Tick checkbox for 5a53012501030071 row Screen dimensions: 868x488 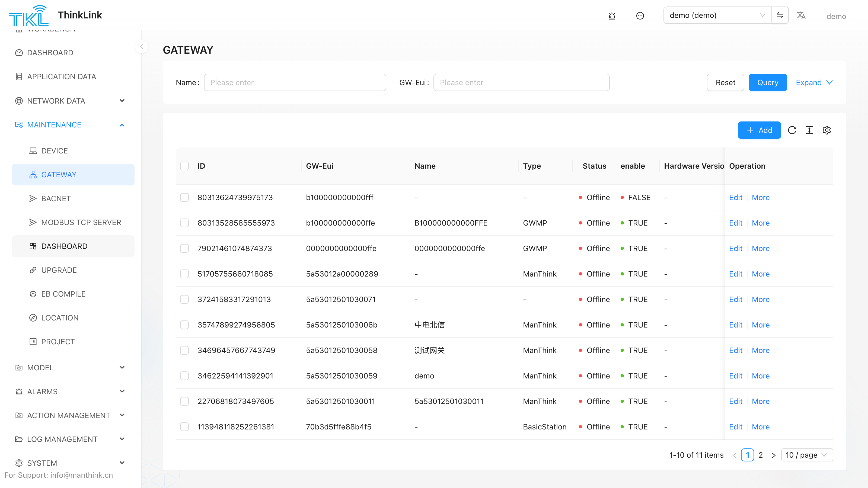(184, 299)
